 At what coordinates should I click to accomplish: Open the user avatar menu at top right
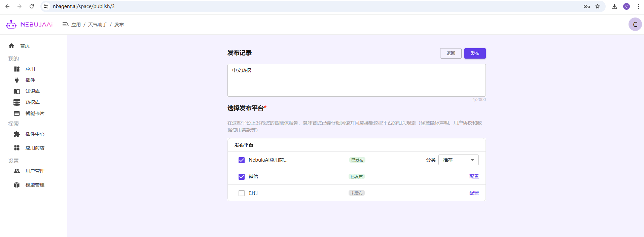coord(635,24)
